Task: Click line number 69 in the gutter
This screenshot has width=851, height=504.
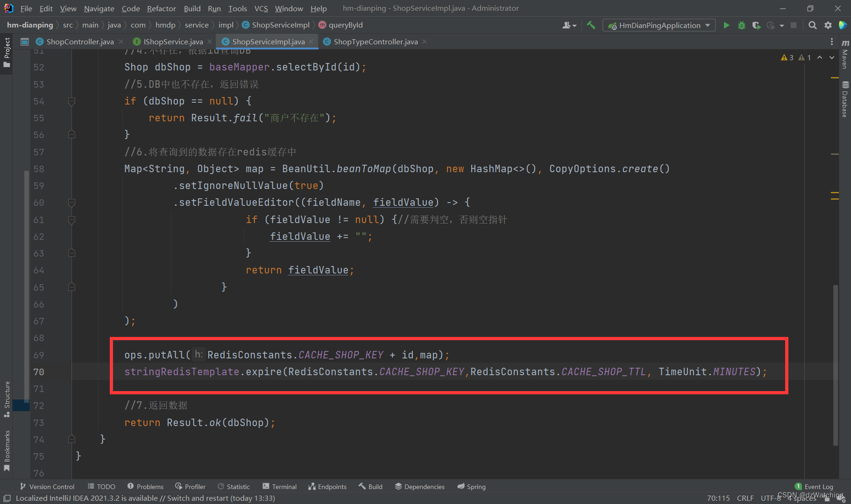Action: coord(39,355)
